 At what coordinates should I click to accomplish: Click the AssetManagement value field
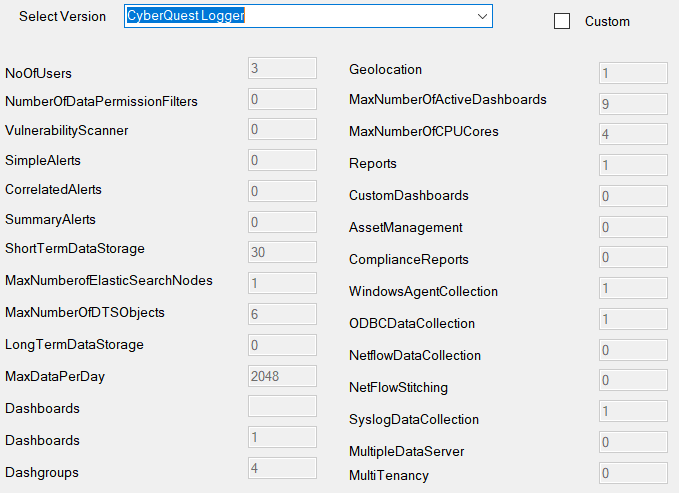[633, 227]
